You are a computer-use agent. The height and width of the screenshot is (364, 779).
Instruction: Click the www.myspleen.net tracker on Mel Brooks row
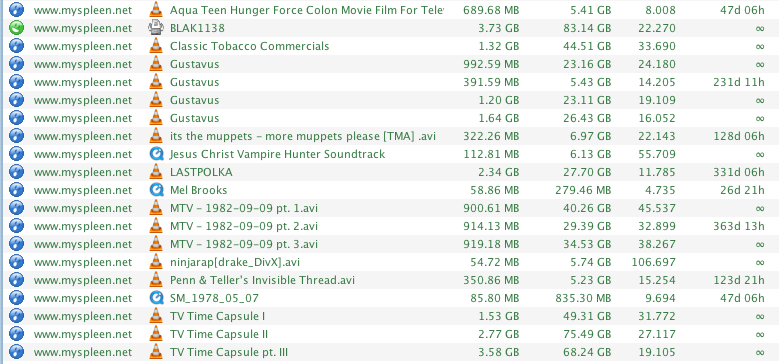pyautogui.click(x=83, y=190)
